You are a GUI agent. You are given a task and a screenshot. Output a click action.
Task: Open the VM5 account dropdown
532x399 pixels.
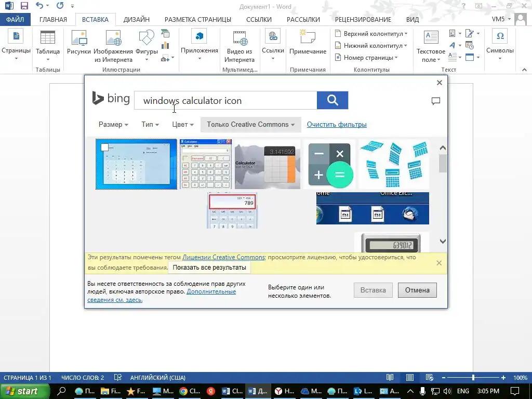501,19
